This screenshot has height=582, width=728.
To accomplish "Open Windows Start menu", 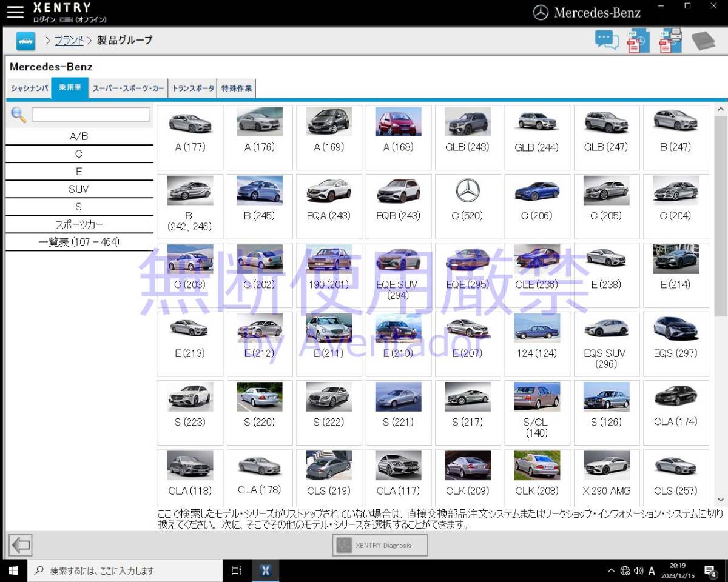I will [x=13, y=570].
